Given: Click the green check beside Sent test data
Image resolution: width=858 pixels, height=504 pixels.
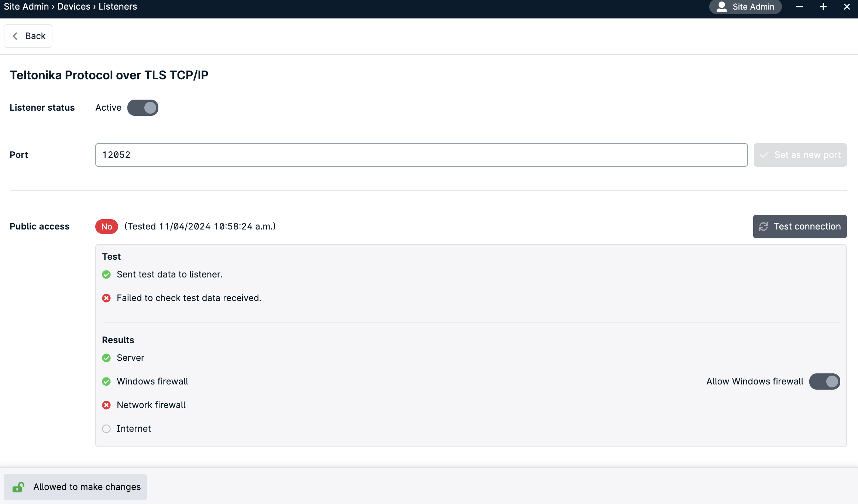Looking at the screenshot, I should point(106,275).
